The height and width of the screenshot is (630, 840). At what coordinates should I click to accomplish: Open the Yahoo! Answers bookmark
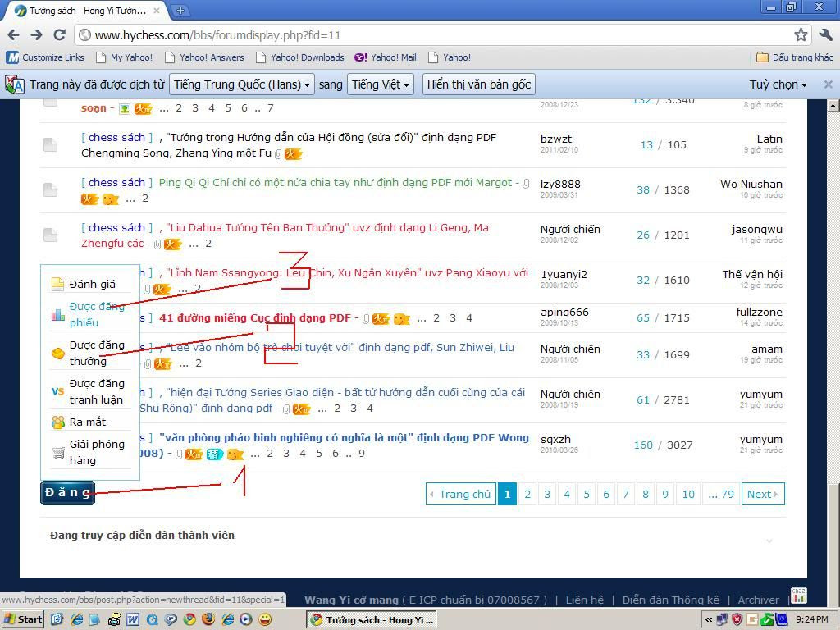tap(204, 57)
